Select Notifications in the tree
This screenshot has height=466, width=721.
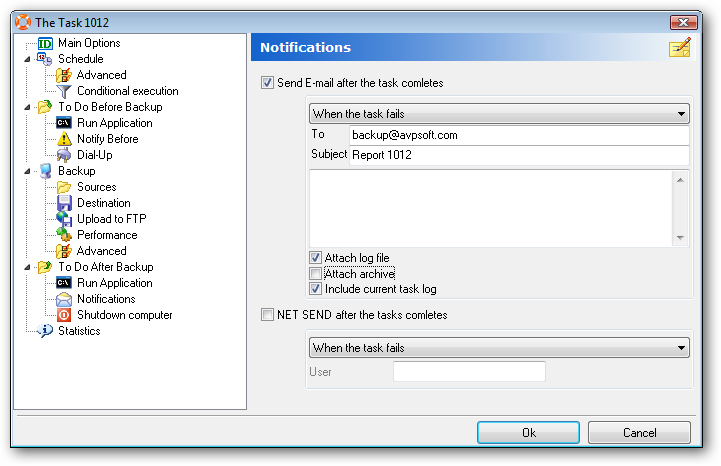pos(106,299)
